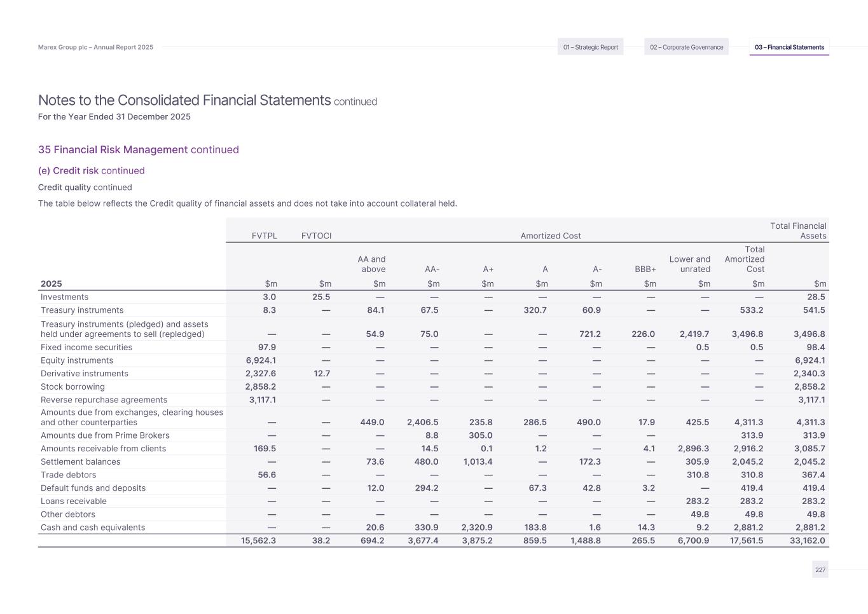868x614 pixels.
Task: Switch to 02 – Corporate Governance tab
Action: pos(686,47)
